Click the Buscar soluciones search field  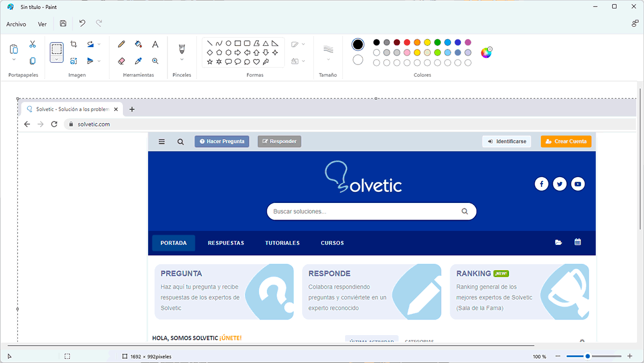(371, 212)
